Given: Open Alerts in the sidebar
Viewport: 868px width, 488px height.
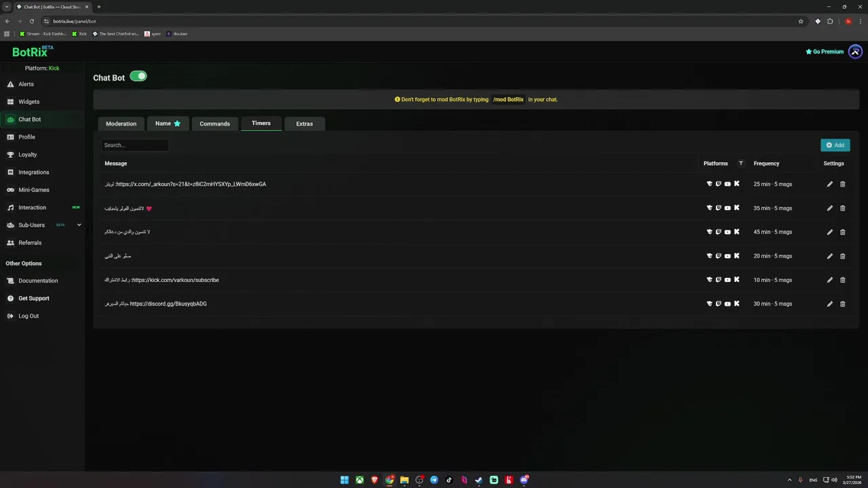Looking at the screenshot, I should pos(42,84).
